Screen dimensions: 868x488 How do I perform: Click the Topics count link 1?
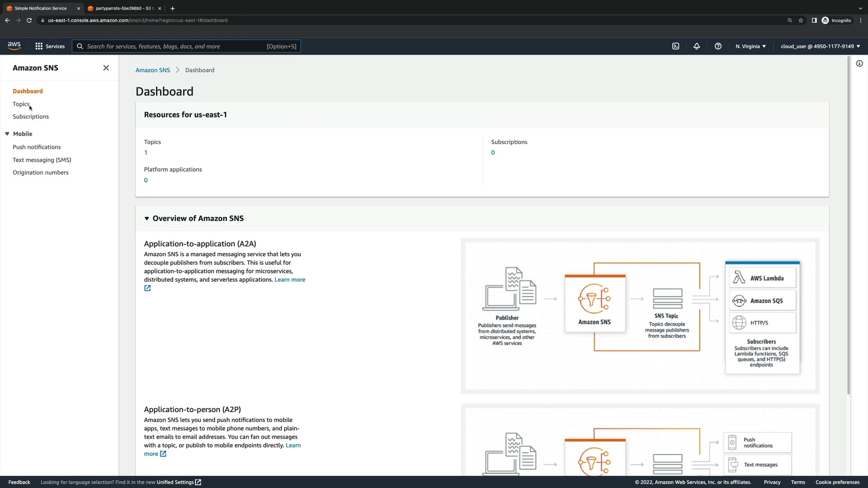point(146,153)
